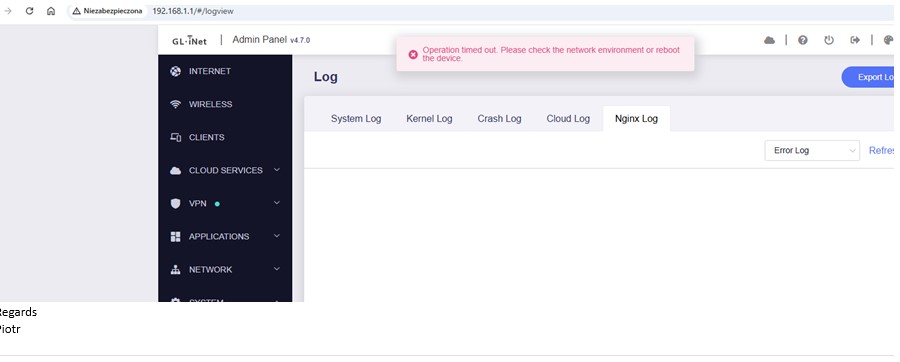Expand the NETWORK submenu chevron
Image resolution: width=900 pixels, height=362 pixels.
click(x=277, y=269)
